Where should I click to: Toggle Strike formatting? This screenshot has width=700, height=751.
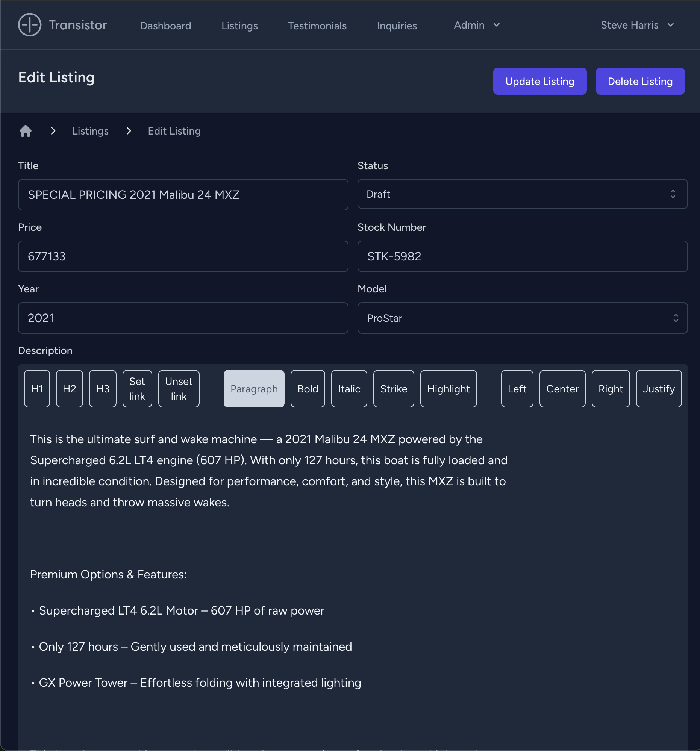pos(394,389)
